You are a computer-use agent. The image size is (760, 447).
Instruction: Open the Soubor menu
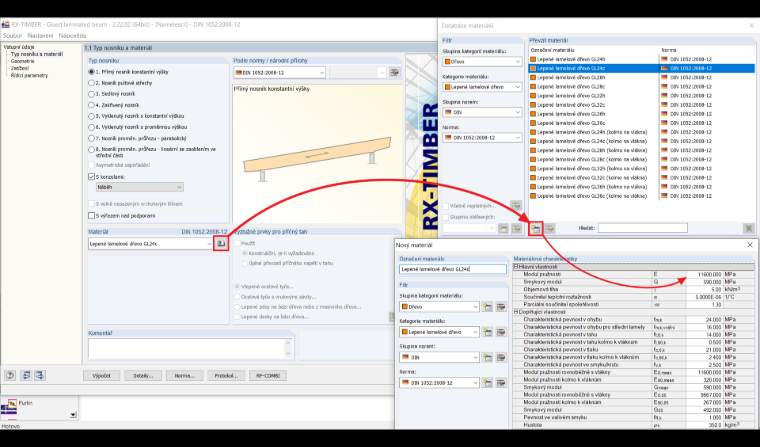pos(12,36)
